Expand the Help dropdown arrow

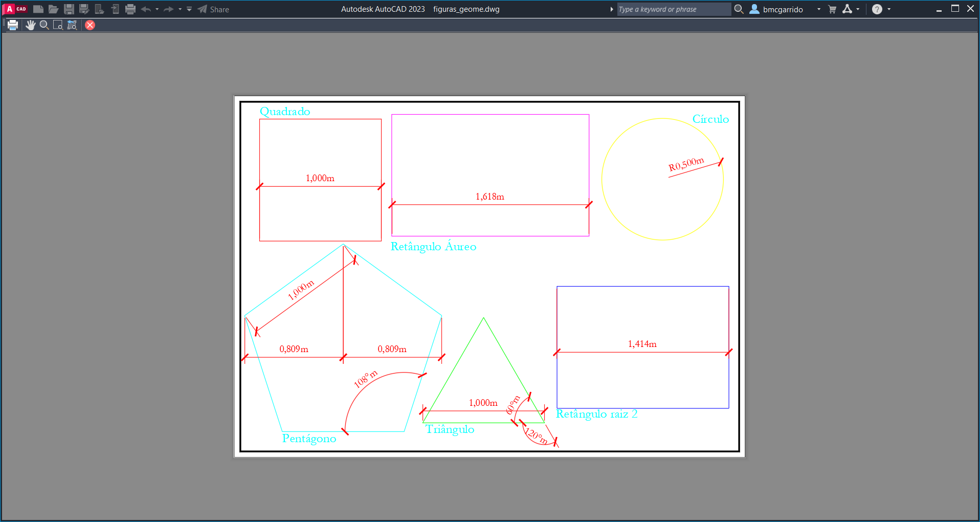pyautogui.click(x=889, y=9)
